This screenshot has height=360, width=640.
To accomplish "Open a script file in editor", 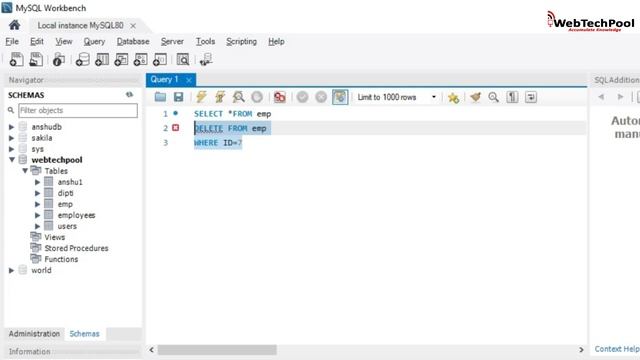I will pos(160,97).
